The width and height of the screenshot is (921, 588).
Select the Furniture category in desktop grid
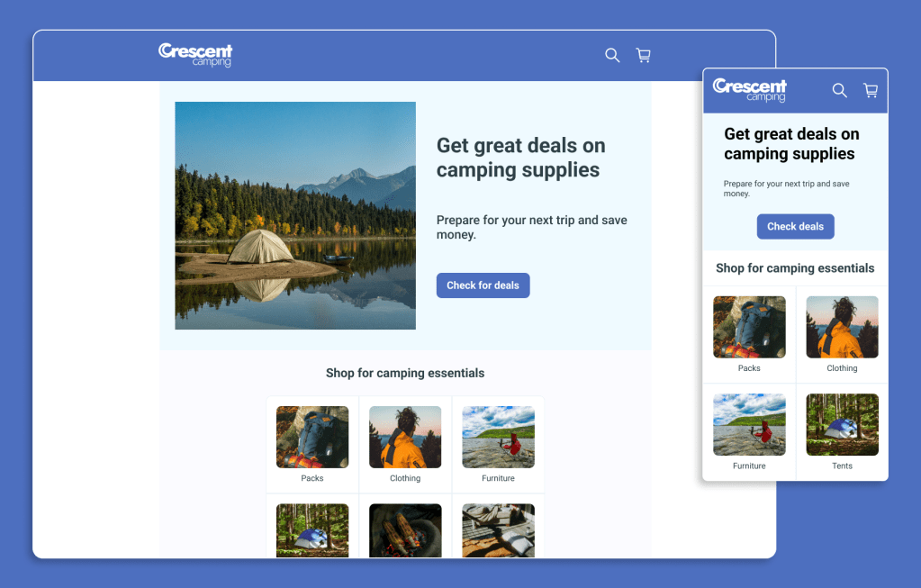[498, 444]
